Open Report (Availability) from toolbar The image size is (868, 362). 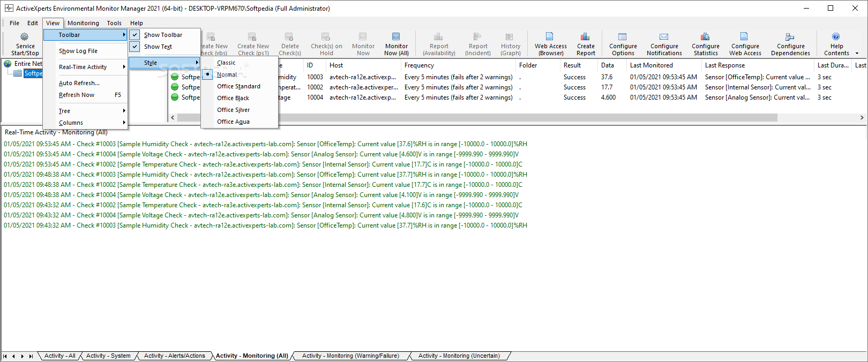(x=438, y=37)
